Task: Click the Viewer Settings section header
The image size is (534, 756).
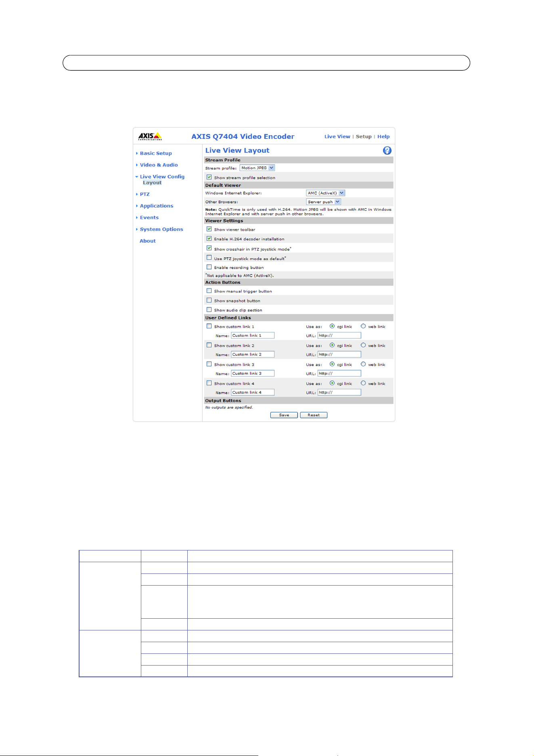Action: pos(299,221)
